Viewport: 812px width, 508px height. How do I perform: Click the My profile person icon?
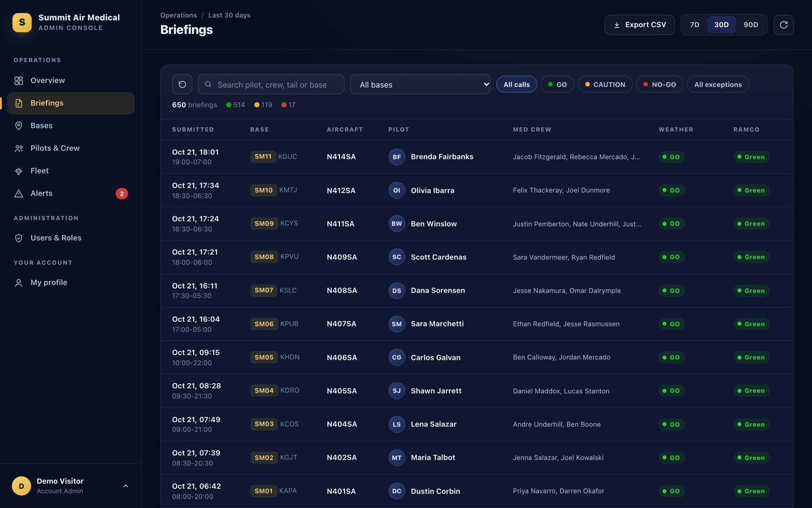pos(19,283)
